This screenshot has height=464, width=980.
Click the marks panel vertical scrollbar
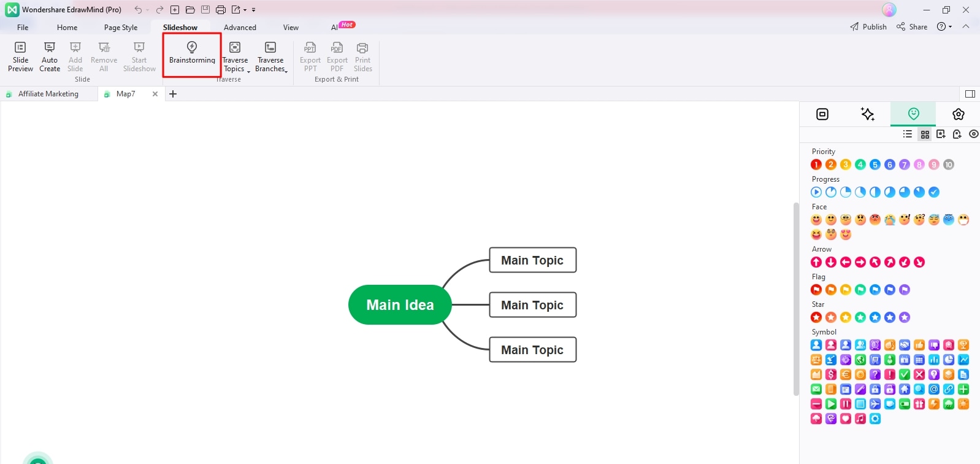(x=796, y=299)
